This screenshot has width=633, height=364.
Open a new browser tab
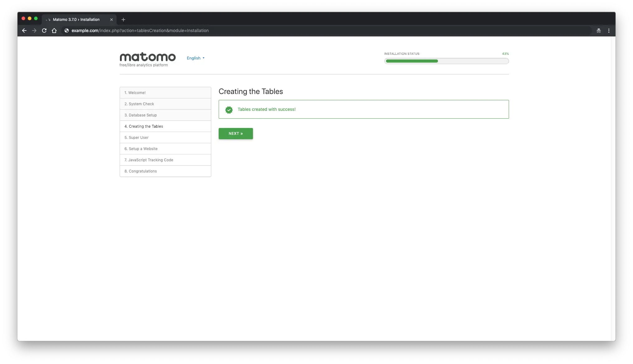123,20
